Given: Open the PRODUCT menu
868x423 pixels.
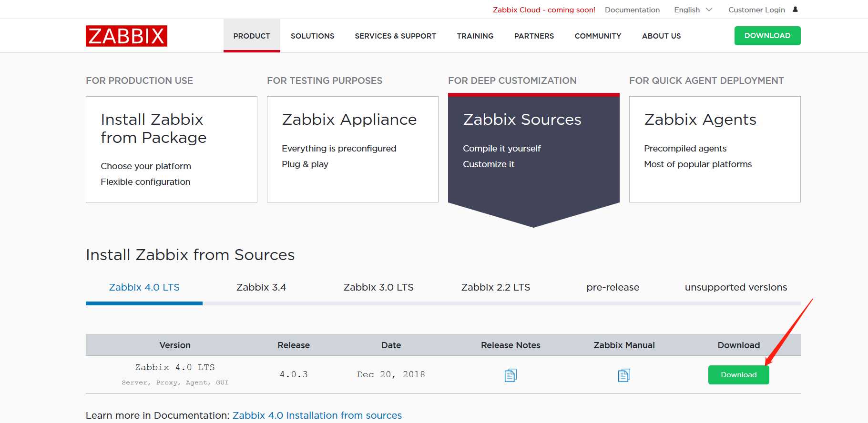Looking at the screenshot, I should pyautogui.click(x=252, y=36).
